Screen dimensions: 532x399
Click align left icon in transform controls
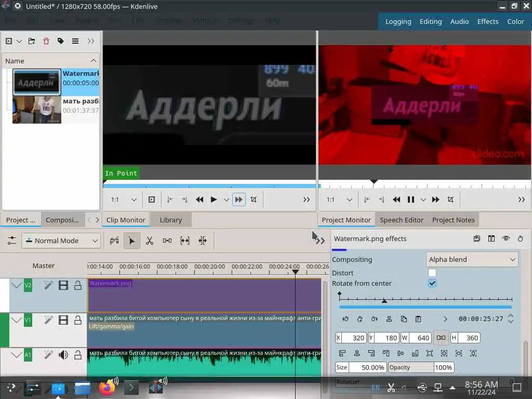342,353
